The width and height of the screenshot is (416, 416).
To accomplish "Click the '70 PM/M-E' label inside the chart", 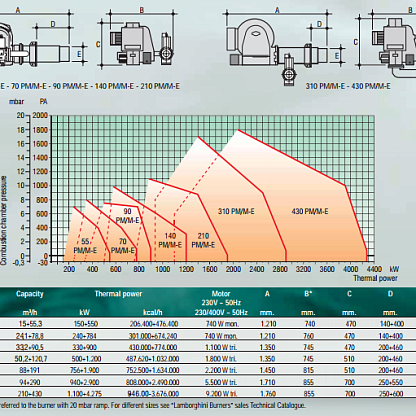I will coord(123,246).
